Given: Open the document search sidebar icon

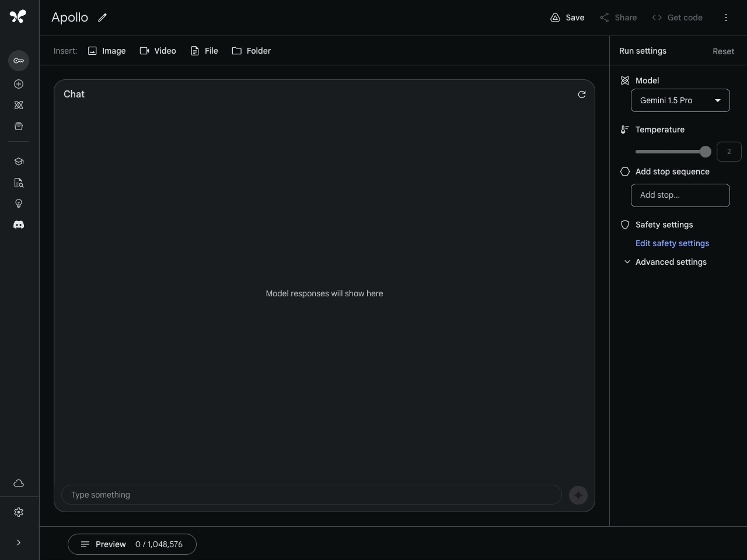Looking at the screenshot, I should (19, 183).
